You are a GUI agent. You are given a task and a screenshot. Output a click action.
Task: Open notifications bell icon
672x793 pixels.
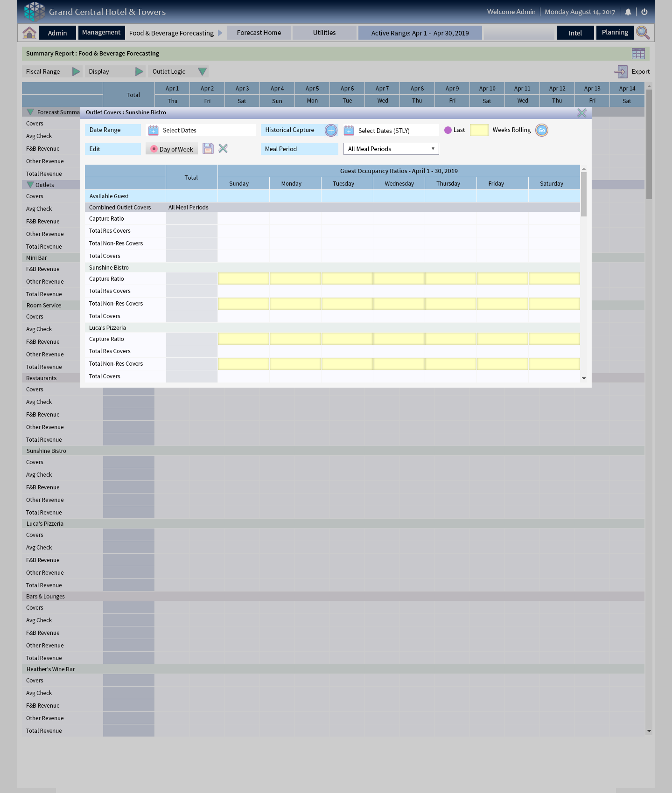[x=628, y=12]
